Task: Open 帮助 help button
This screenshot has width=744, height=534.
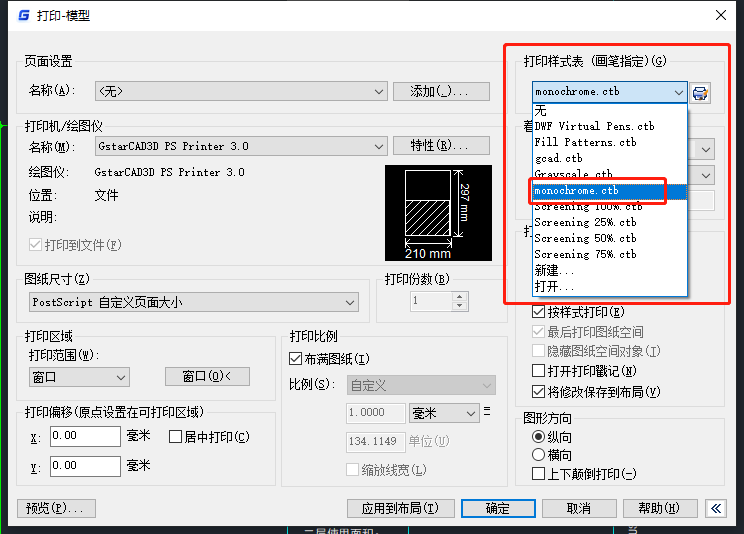Action: (x=660, y=508)
